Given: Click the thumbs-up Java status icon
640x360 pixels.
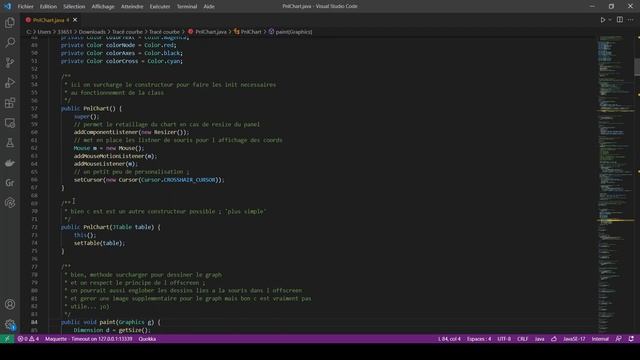Looking at the screenshot, I should click(554, 339).
